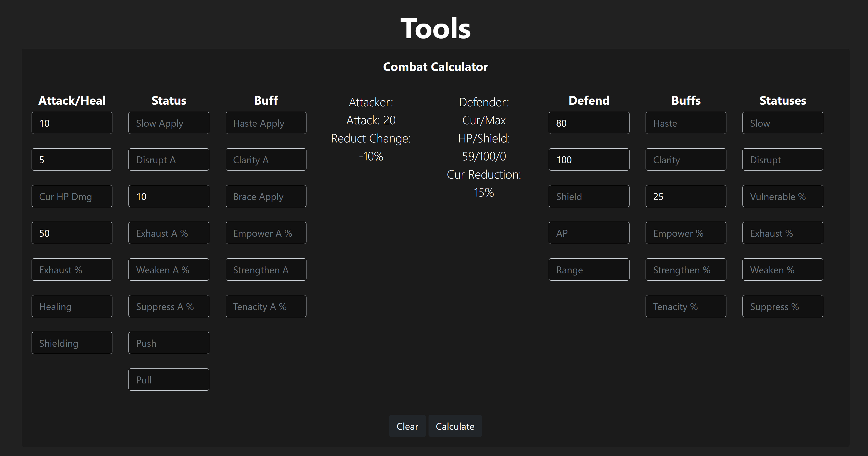Click the Tools page title
The width and height of the screenshot is (868, 456).
435,28
